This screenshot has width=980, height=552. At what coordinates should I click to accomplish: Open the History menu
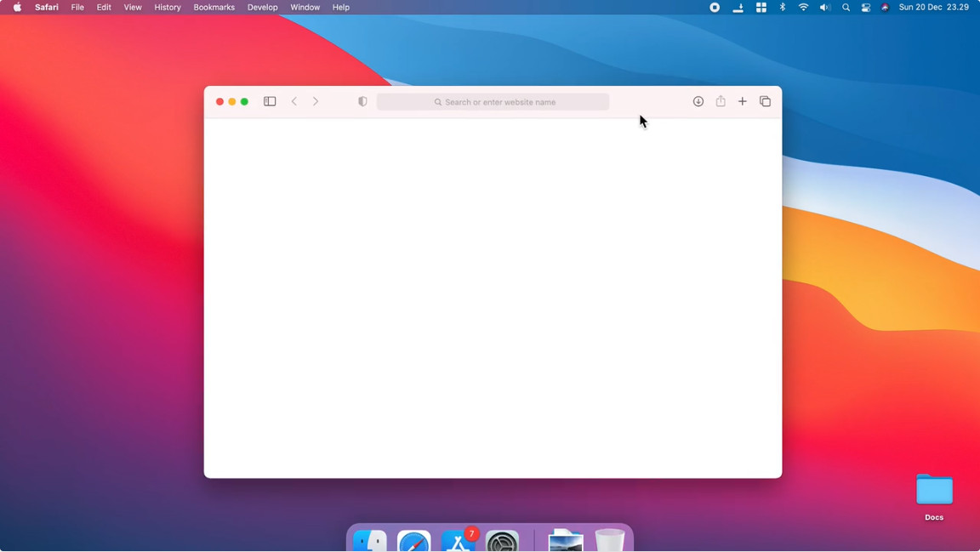(x=168, y=8)
